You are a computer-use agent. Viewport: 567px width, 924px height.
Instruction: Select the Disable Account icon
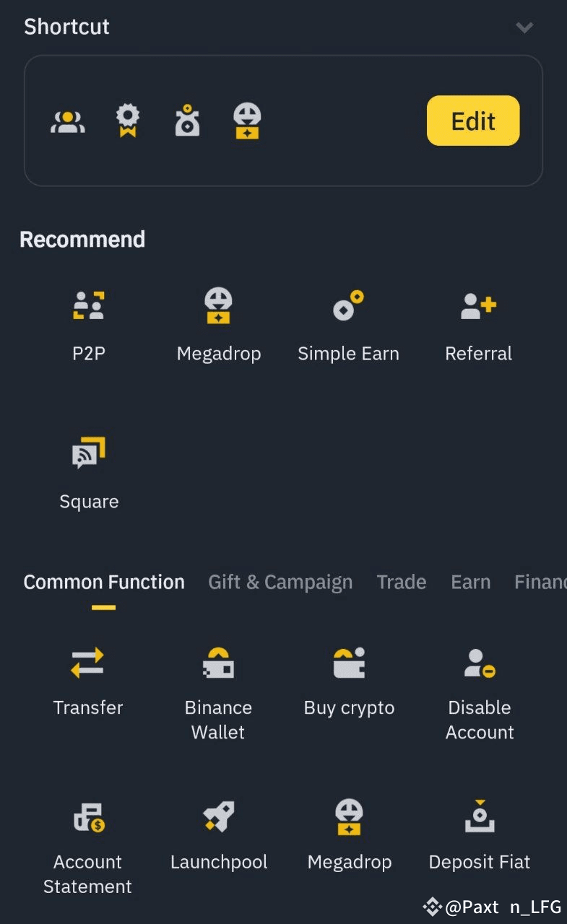[x=480, y=663]
